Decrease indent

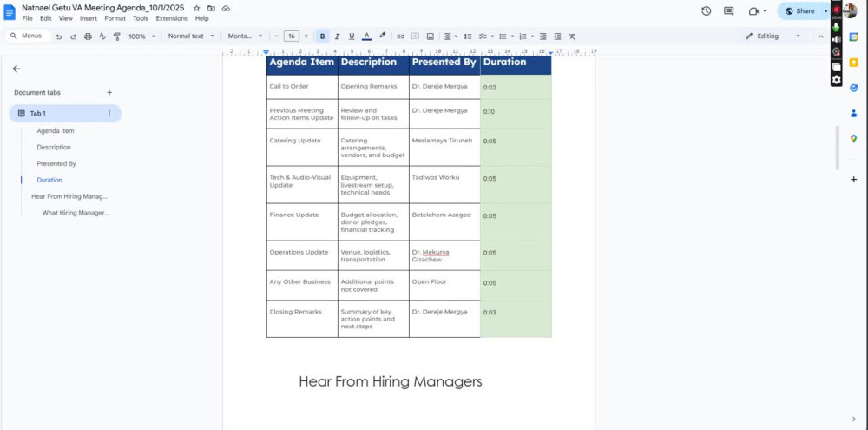tap(543, 36)
